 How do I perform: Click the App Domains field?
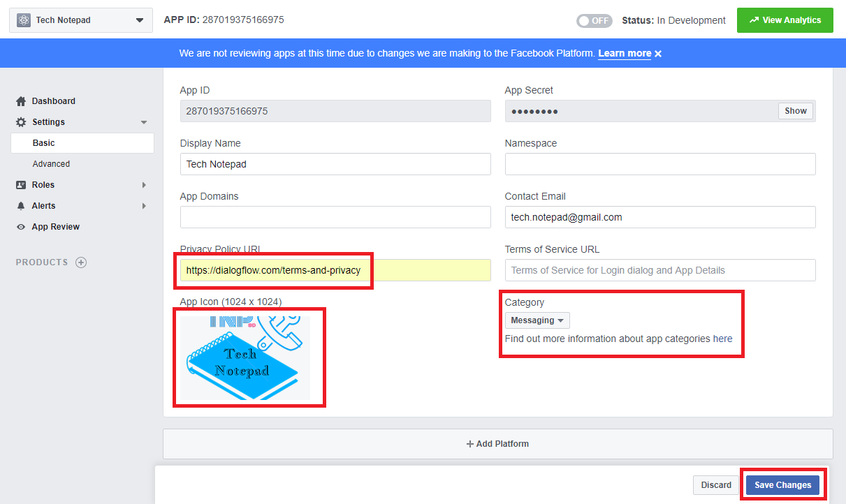click(335, 217)
